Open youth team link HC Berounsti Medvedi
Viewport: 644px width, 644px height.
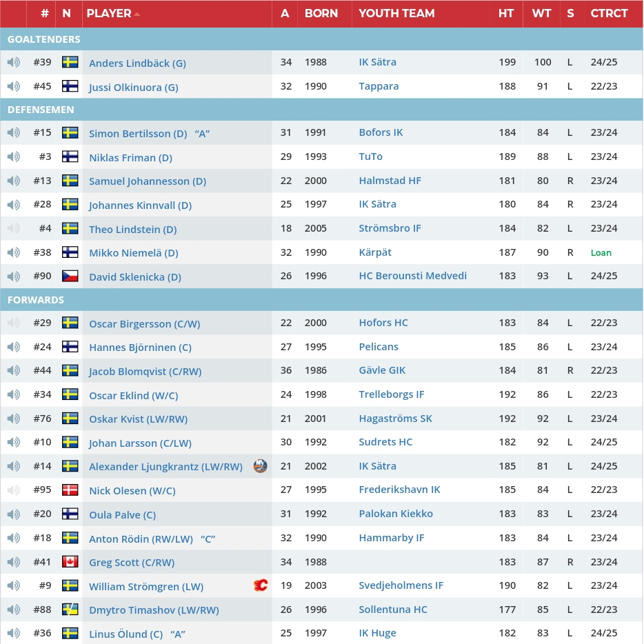[x=412, y=276]
